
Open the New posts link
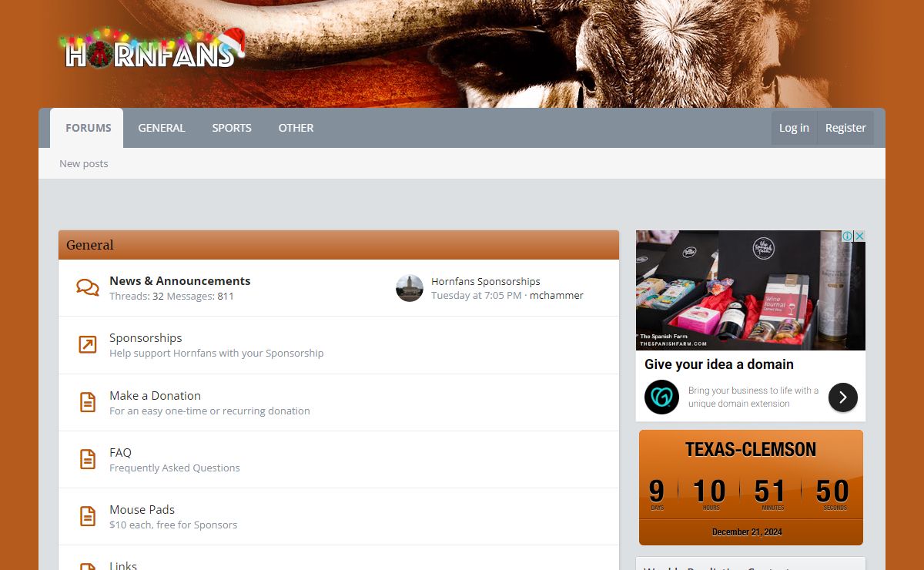pos(84,163)
